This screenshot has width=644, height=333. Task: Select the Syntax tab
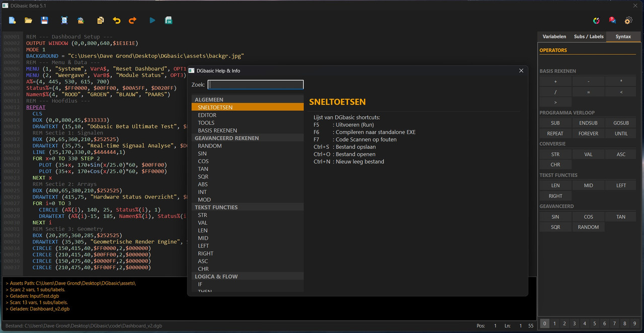coord(623,37)
